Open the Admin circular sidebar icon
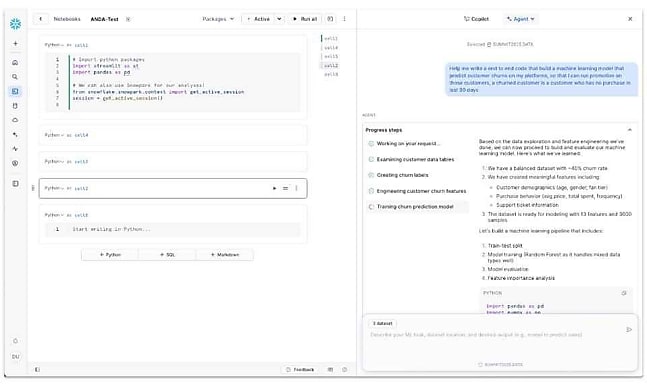 [15, 163]
